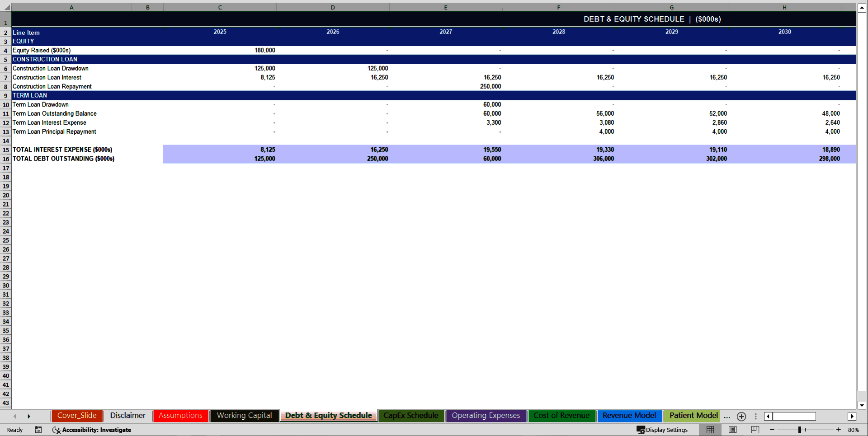Open Page Break Preview view

[754, 430]
